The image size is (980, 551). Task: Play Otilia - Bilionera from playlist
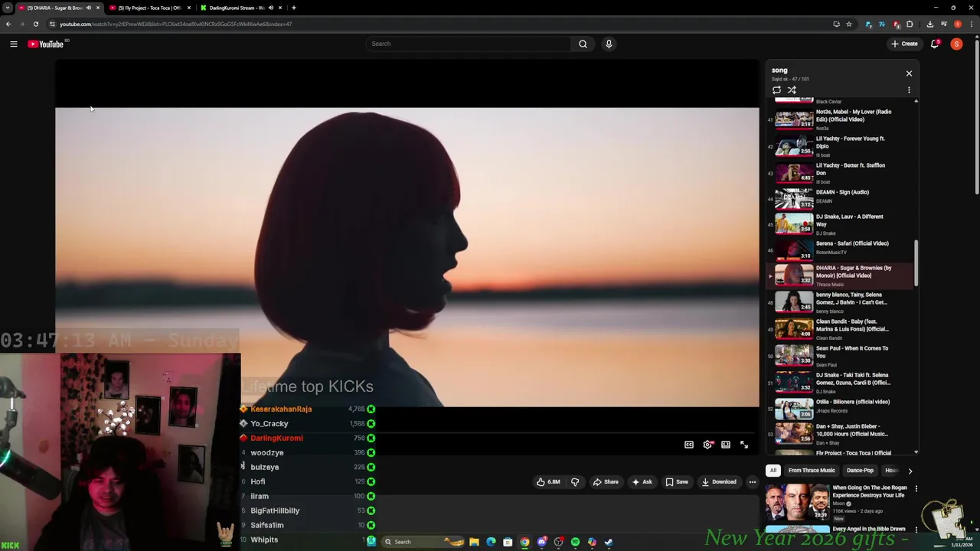(x=841, y=407)
